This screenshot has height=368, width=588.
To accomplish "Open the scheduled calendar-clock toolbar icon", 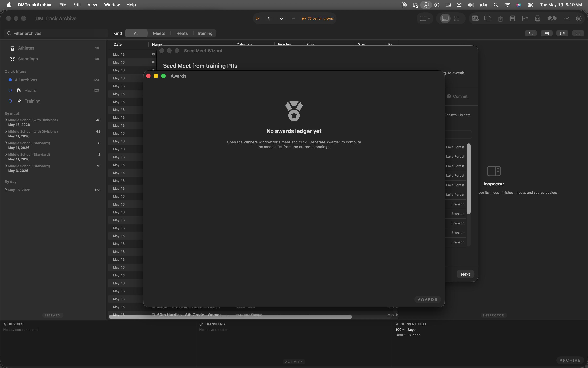I will pyautogui.click(x=475, y=19).
